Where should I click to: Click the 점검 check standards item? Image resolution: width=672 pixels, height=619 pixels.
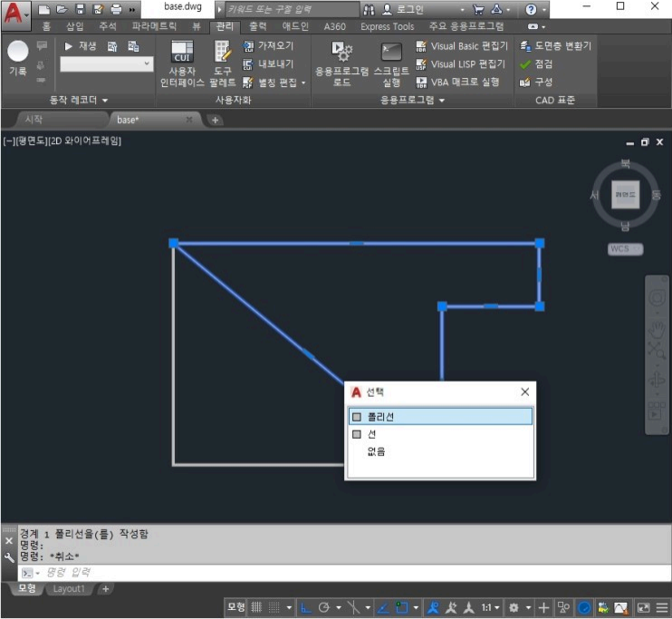536,64
